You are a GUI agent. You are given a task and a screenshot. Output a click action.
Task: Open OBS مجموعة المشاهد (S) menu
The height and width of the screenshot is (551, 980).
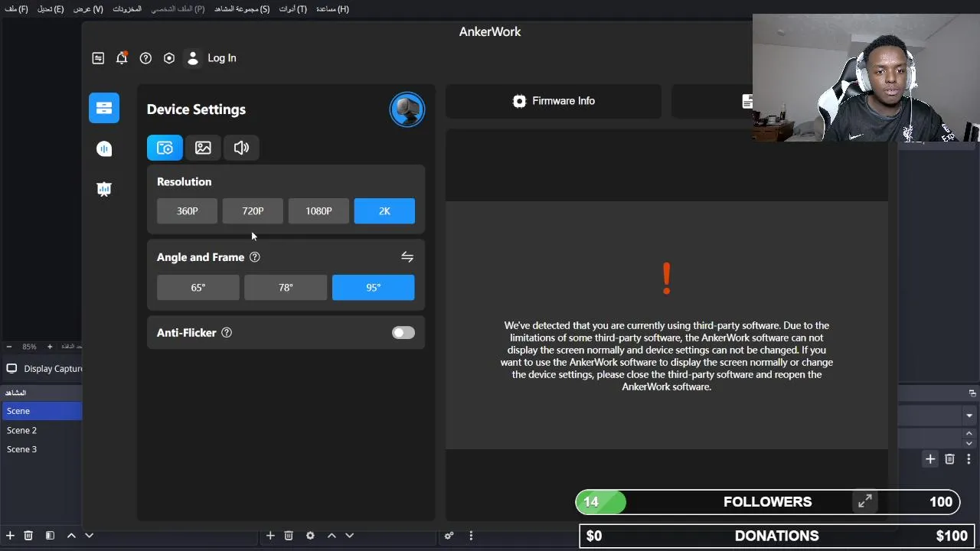click(240, 9)
